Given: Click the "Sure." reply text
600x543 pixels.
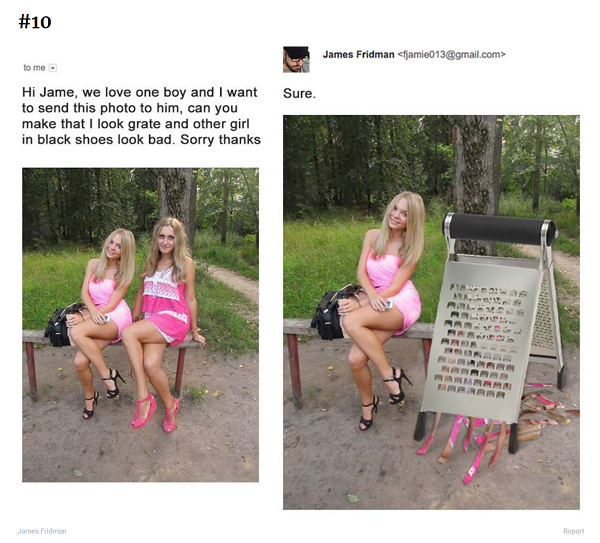Looking at the screenshot, I should (299, 93).
